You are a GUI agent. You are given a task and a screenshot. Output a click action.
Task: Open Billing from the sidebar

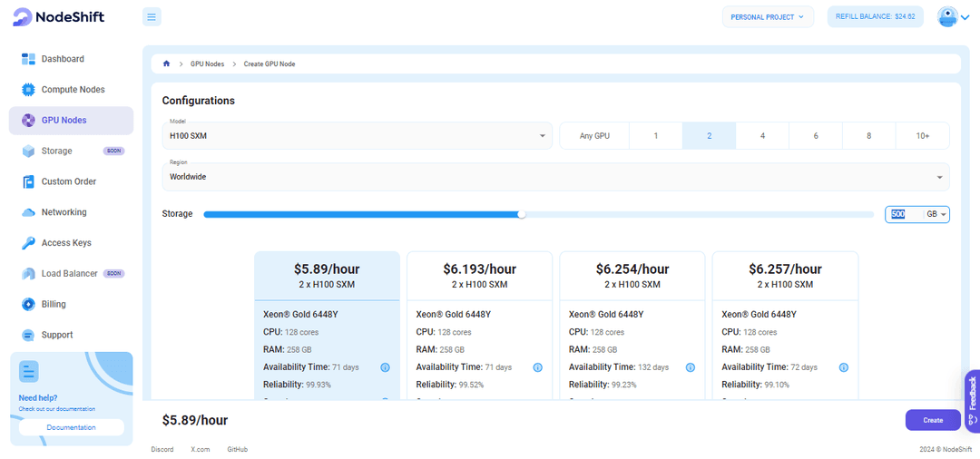tap(71, 304)
